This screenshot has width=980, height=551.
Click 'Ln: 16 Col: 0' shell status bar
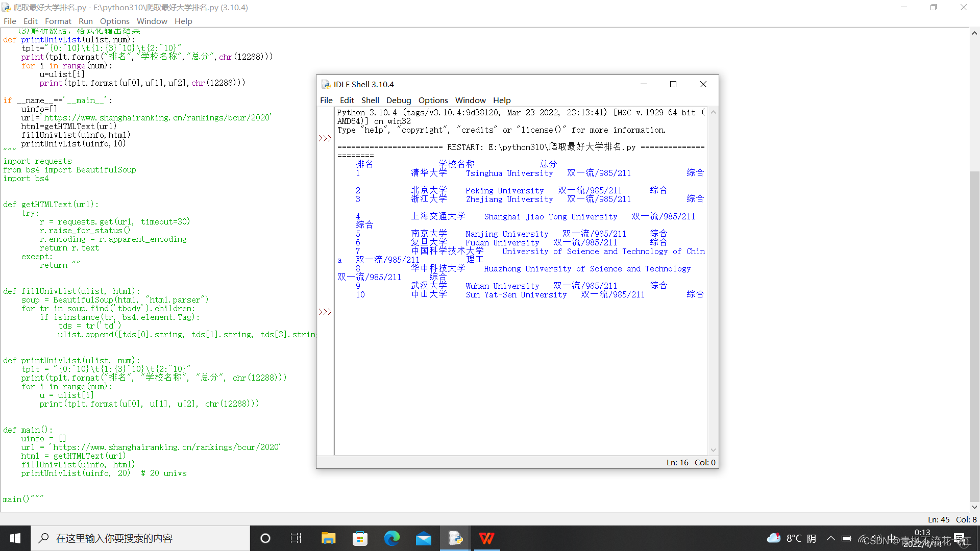click(691, 462)
